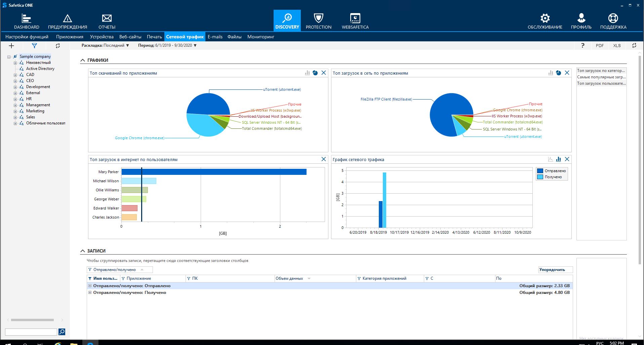Viewport: 644px width, 345px height.
Task: Switch top uploads chart to pie view
Action: (558, 73)
